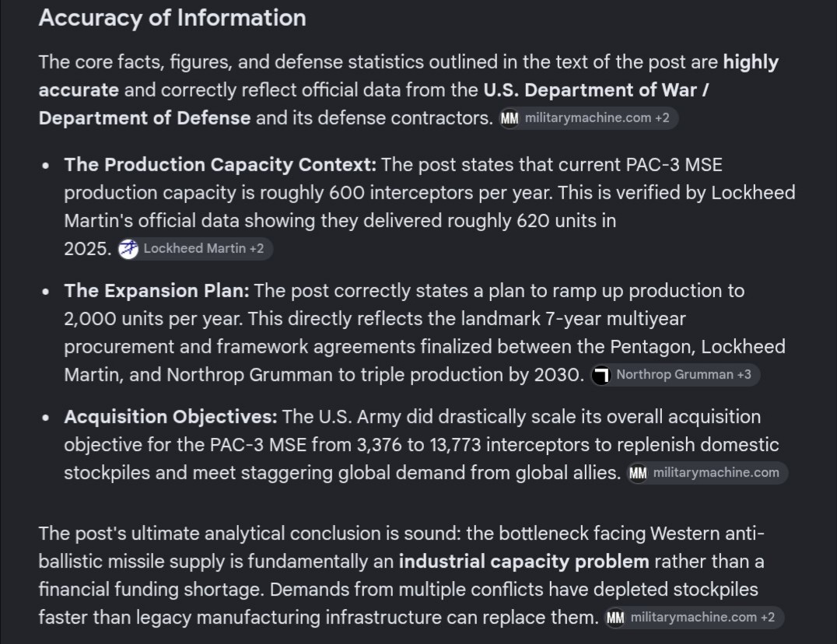Open militarymachine.com label in the intro paragraph
This screenshot has width=837, height=644.
point(588,118)
